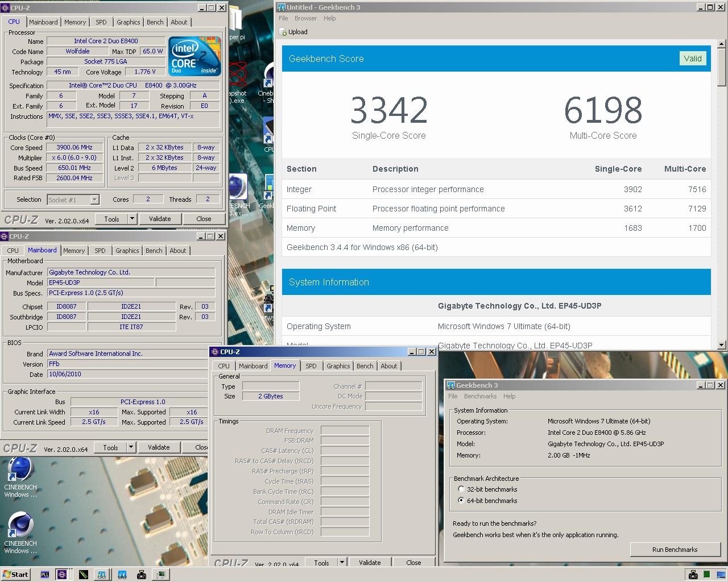The height and width of the screenshot is (582, 728).
Task: Click the Geekbench 3 window title icon
Action: pyautogui.click(x=450, y=385)
